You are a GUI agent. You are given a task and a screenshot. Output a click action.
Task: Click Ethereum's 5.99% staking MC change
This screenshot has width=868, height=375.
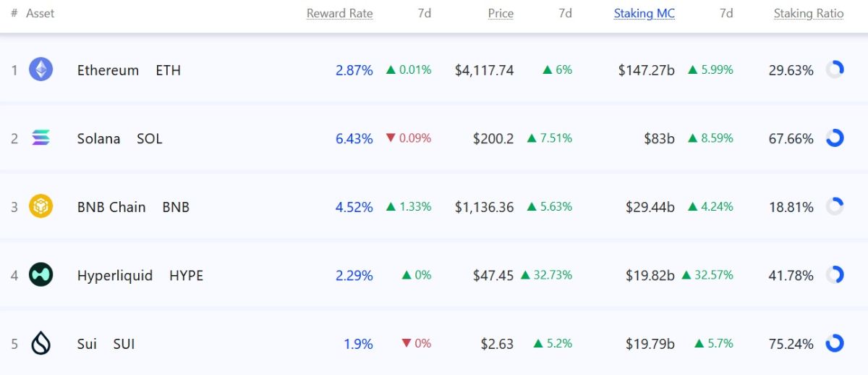(710, 70)
